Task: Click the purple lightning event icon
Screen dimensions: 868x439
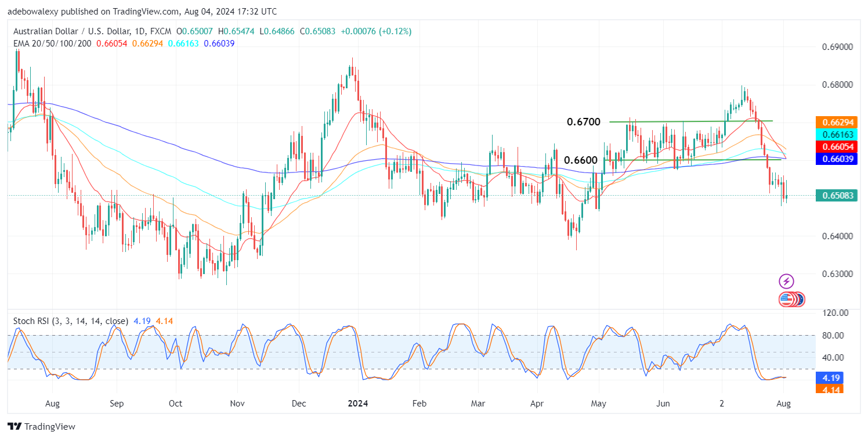Action: click(786, 282)
